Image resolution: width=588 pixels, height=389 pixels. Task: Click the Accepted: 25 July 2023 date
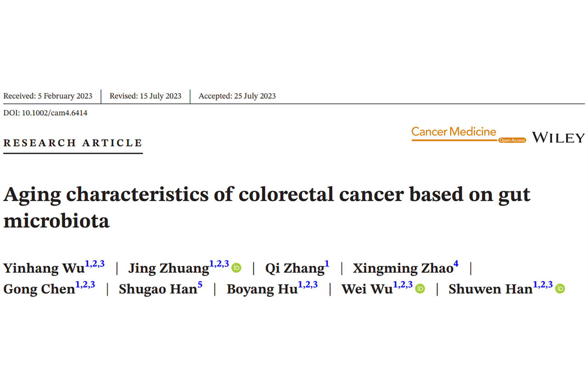tap(237, 96)
